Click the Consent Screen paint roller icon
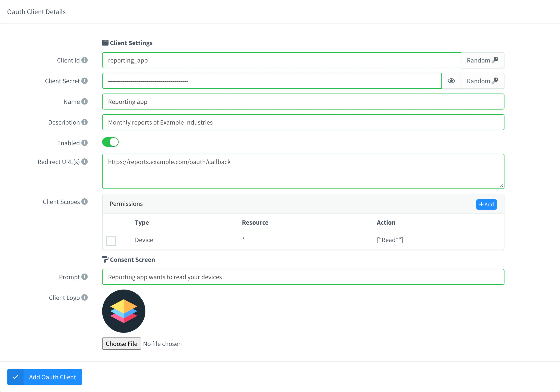The width and height of the screenshot is (560, 392). tap(105, 259)
